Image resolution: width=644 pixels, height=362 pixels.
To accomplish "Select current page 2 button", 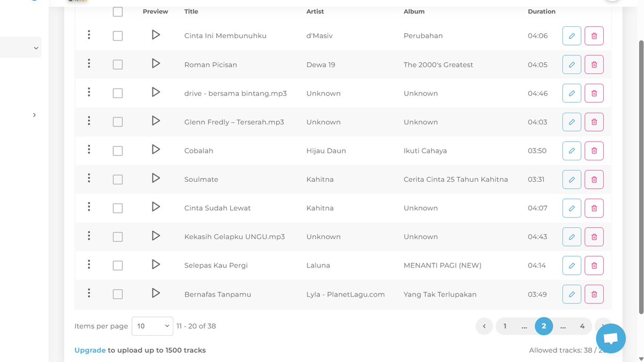I will (x=544, y=326).
